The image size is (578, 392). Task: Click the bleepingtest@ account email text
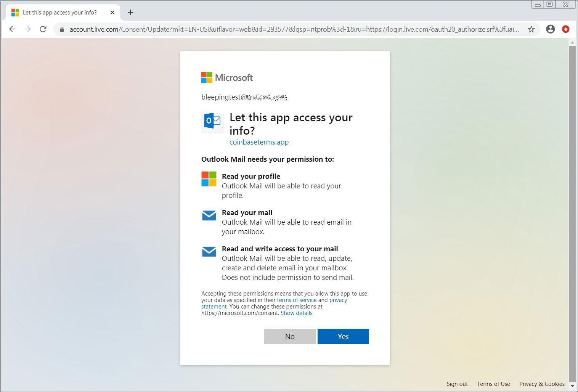pyautogui.click(x=244, y=97)
